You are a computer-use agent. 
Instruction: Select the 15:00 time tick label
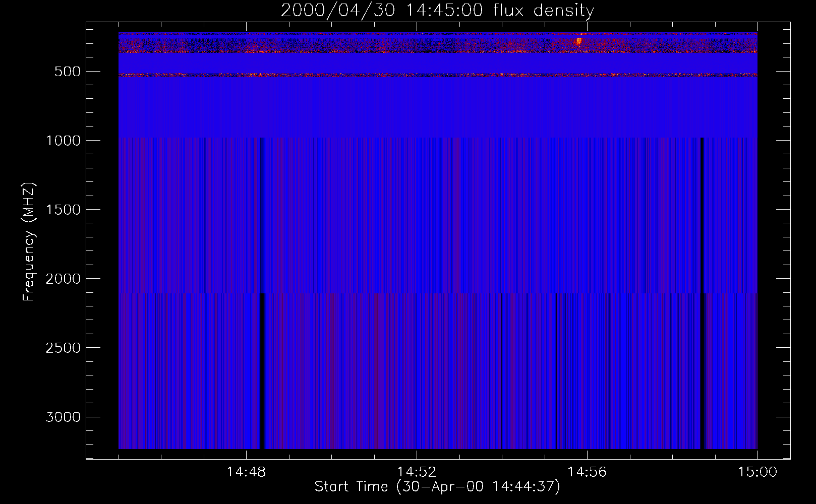[x=757, y=472]
